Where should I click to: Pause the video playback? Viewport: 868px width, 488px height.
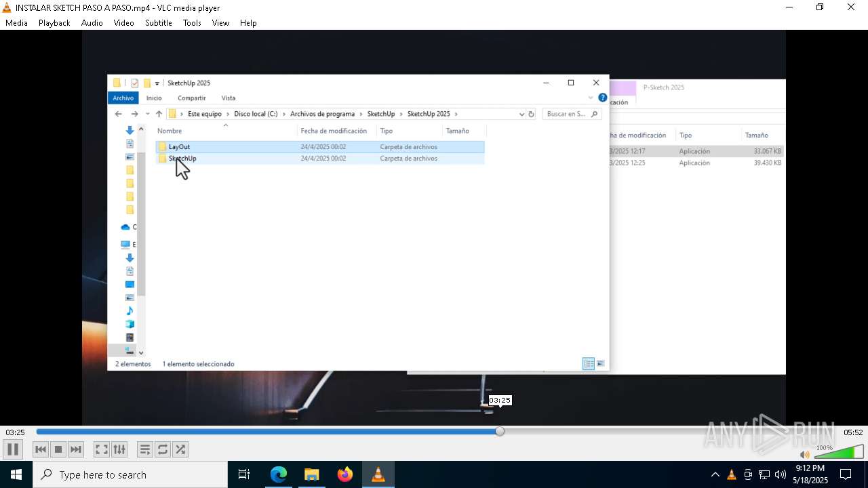(13, 449)
